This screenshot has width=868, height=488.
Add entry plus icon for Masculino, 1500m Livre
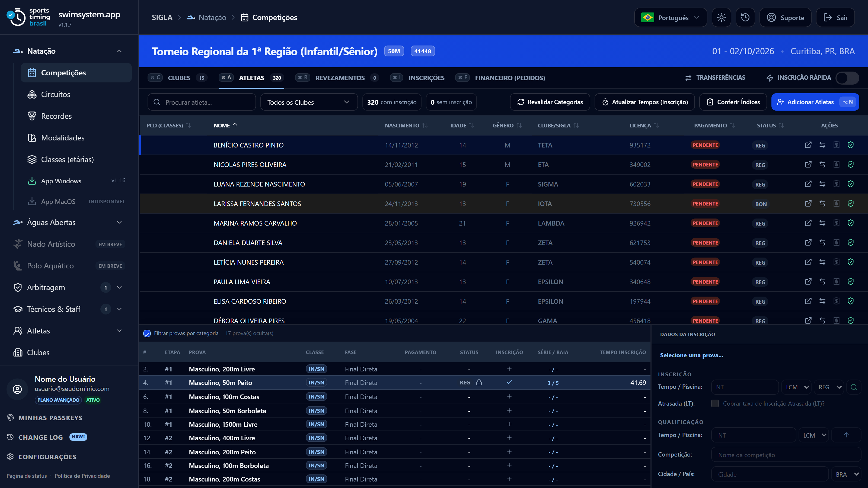pos(509,424)
